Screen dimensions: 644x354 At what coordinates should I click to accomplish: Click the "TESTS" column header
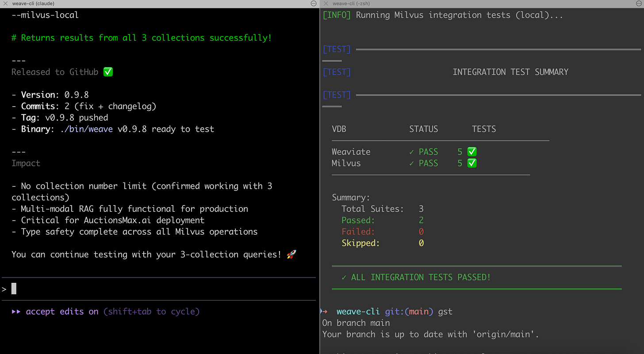[484, 129]
